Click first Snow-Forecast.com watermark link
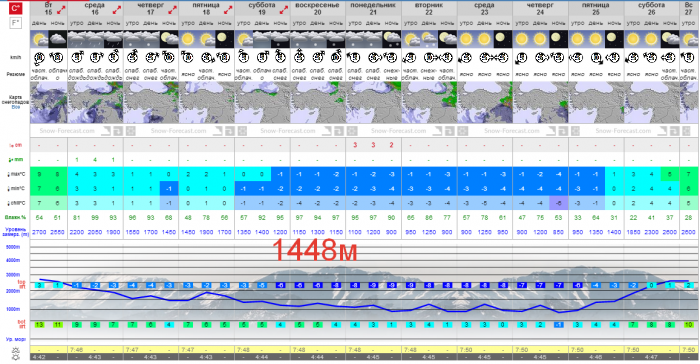700x364 pixels. pyautogui.click(x=67, y=131)
